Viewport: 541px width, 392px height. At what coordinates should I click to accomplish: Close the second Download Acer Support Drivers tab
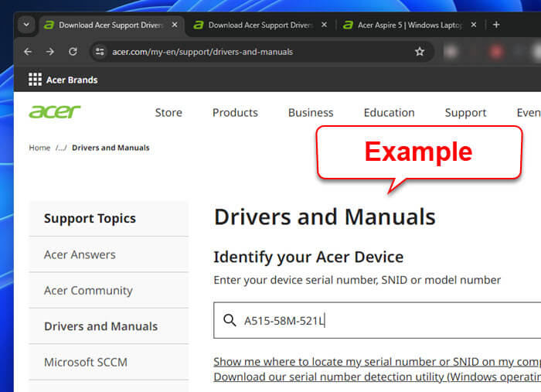click(324, 25)
